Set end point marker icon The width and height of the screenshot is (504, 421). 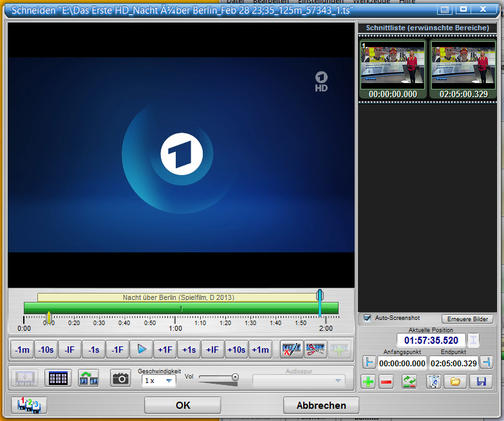pyautogui.click(x=487, y=362)
